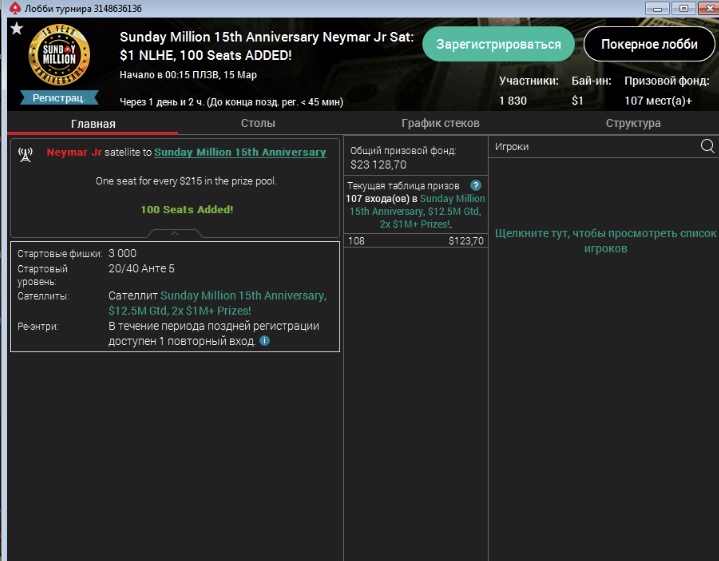Click the '100 Seats Added!' text

point(187,210)
